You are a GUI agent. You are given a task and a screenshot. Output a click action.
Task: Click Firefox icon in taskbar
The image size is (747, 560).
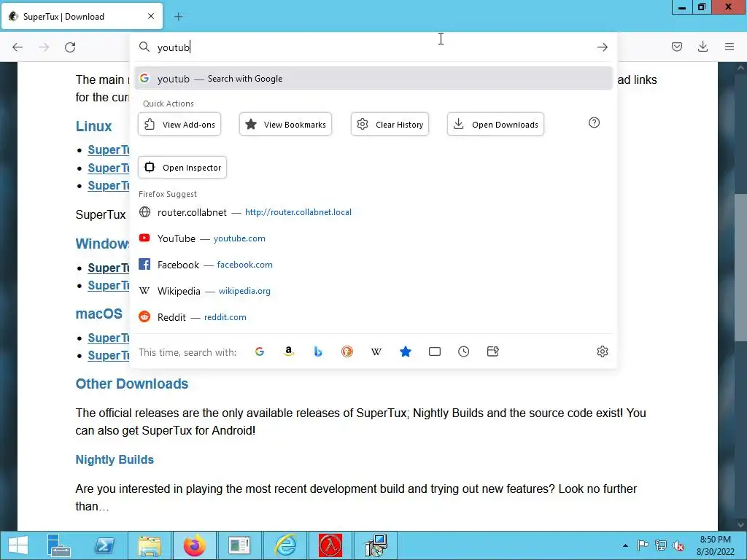coord(194,545)
